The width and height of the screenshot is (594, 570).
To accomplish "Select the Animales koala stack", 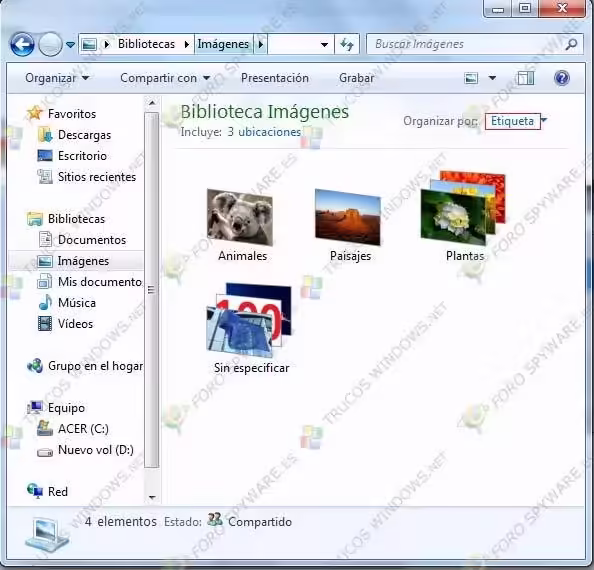I will [x=241, y=225].
